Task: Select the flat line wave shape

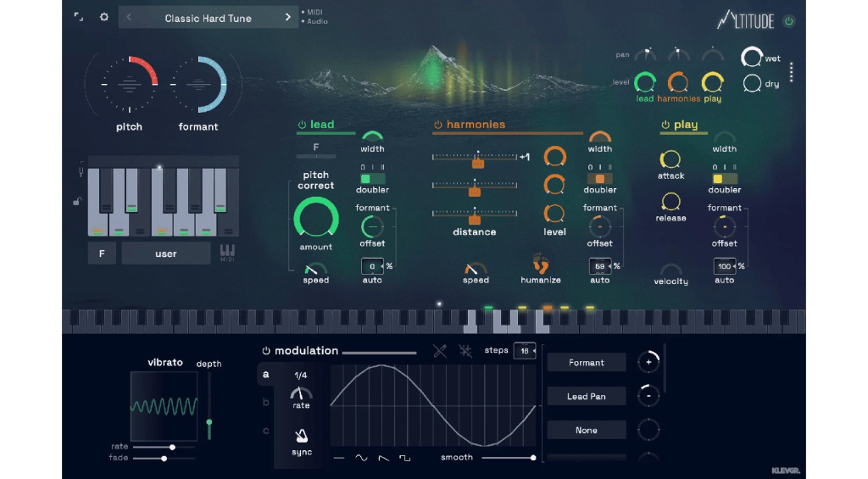Action: (x=339, y=458)
